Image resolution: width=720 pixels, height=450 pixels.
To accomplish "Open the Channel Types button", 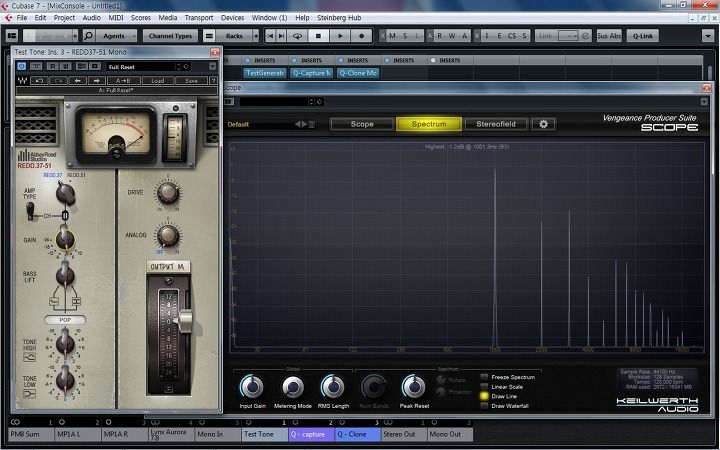I will coord(170,36).
